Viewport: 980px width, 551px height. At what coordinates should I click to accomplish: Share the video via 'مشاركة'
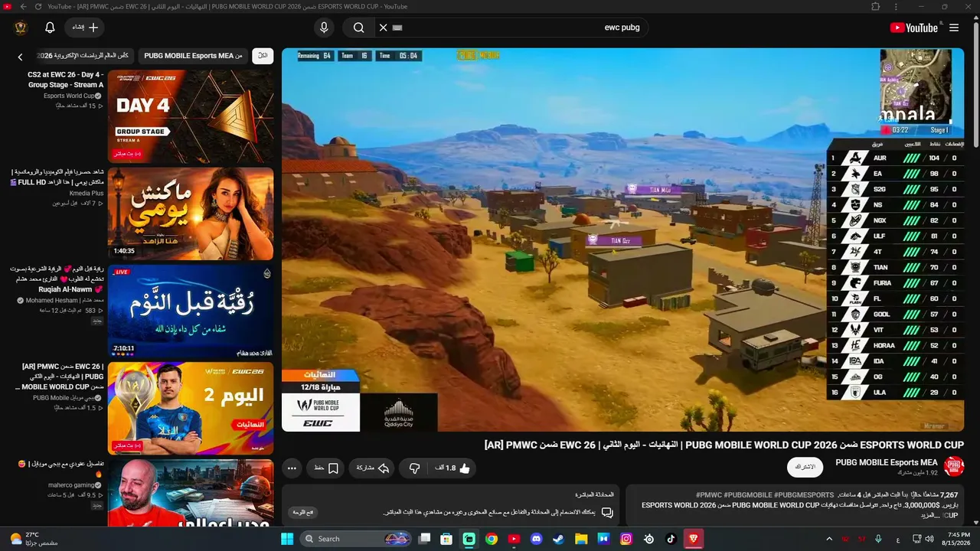tap(373, 468)
